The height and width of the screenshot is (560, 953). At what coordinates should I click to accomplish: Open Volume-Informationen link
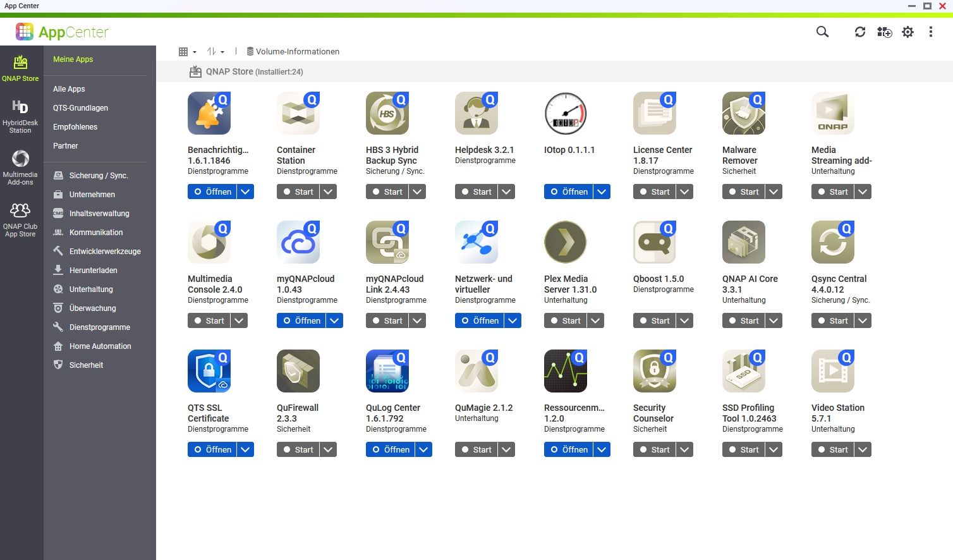point(293,52)
